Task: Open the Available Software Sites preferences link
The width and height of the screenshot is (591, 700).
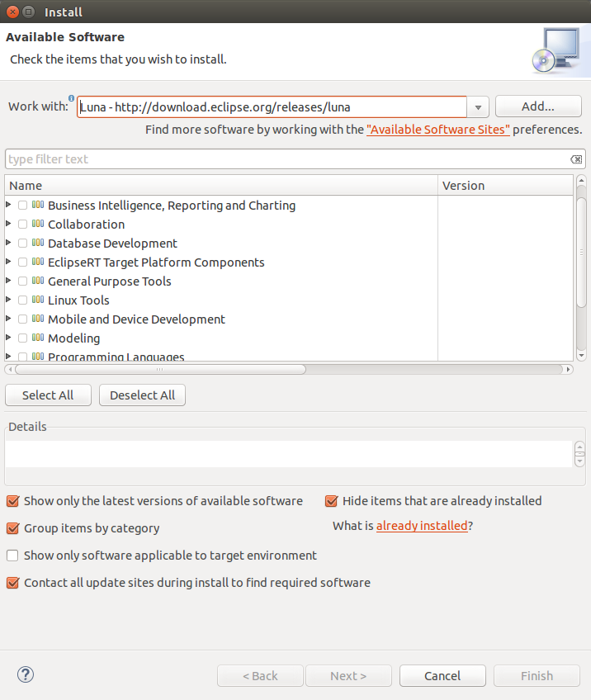Action: point(438,130)
